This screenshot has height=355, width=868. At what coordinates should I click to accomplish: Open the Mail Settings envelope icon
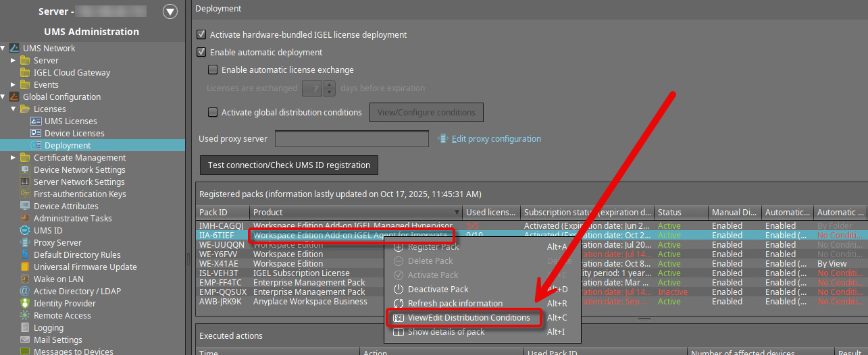point(26,340)
